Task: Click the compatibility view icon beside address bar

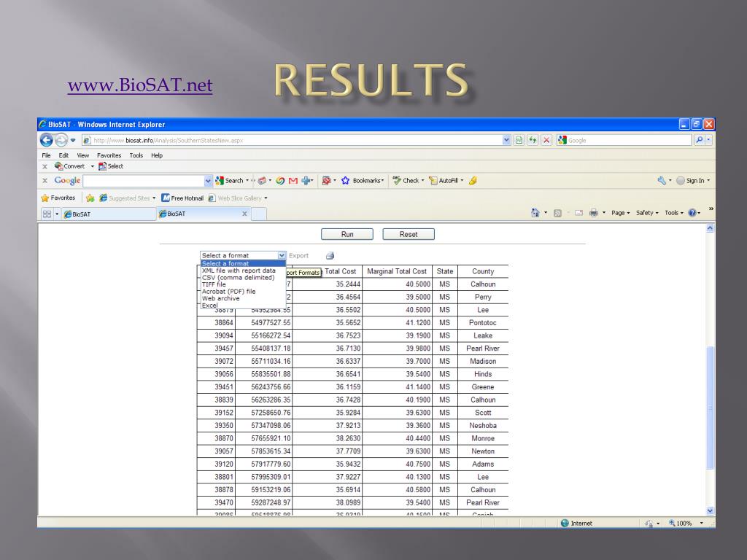Action: [x=519, y=140]
